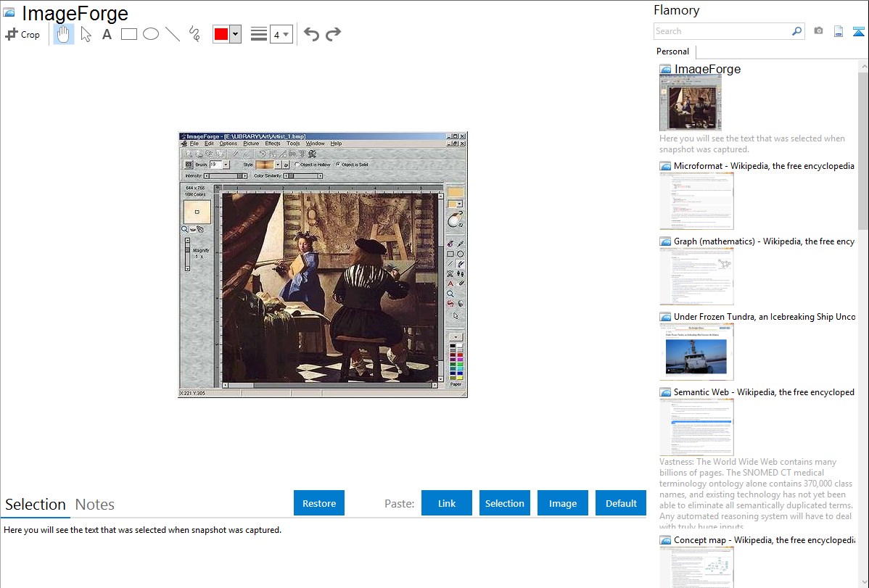This screenshot has width=869, height=588.
Task: Click the line thickness lines icon
Action: click(259, 34)
